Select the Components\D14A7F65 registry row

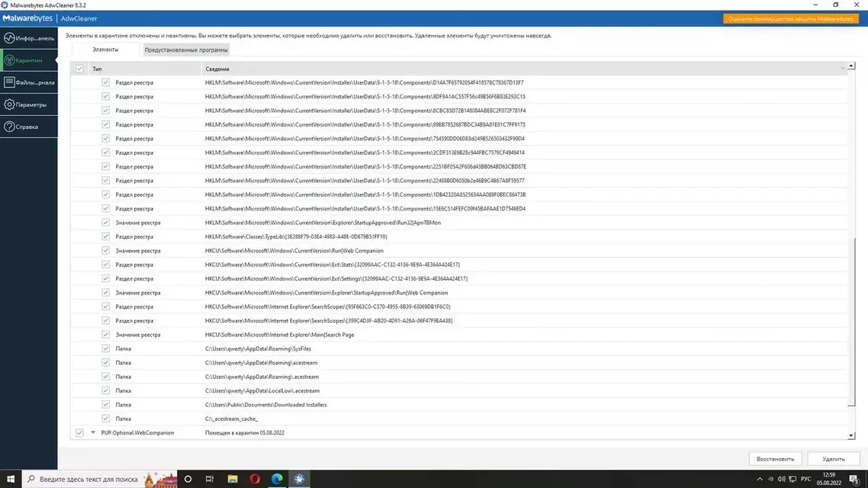pos(459,82)
